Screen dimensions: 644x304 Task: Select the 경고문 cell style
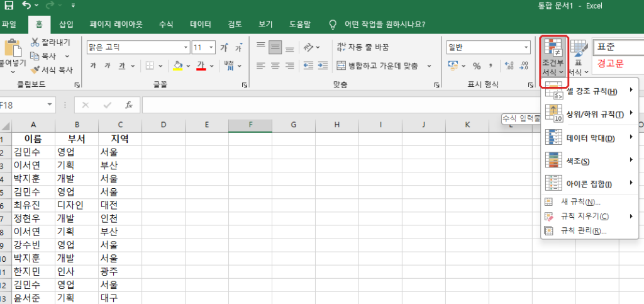618,64
